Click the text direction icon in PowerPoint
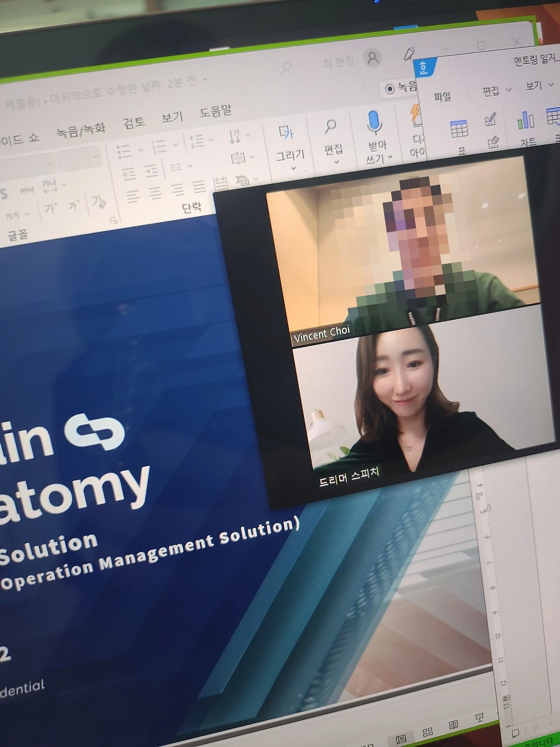The image size is (560, 747). [x=235, y=136]
